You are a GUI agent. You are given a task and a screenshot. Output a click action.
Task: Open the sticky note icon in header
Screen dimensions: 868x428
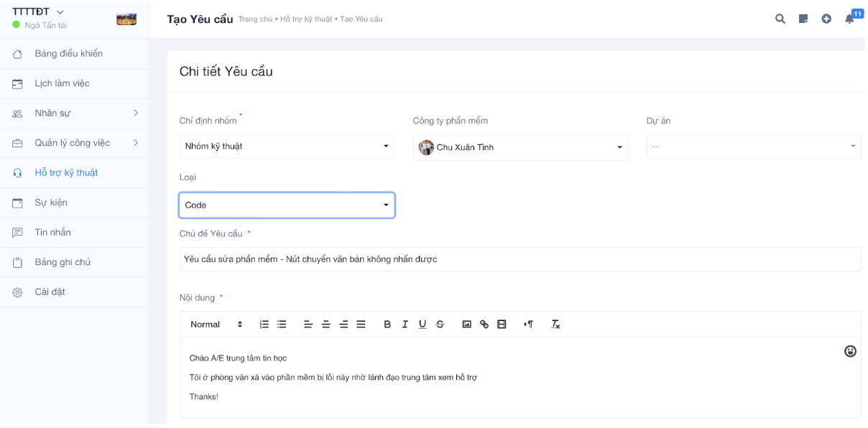click(803, 19)
